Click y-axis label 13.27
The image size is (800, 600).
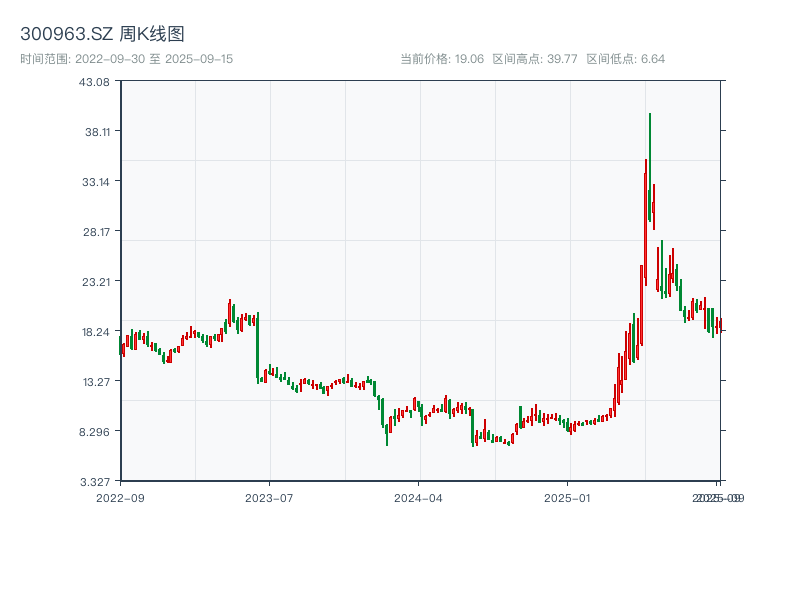click(96, 382)
